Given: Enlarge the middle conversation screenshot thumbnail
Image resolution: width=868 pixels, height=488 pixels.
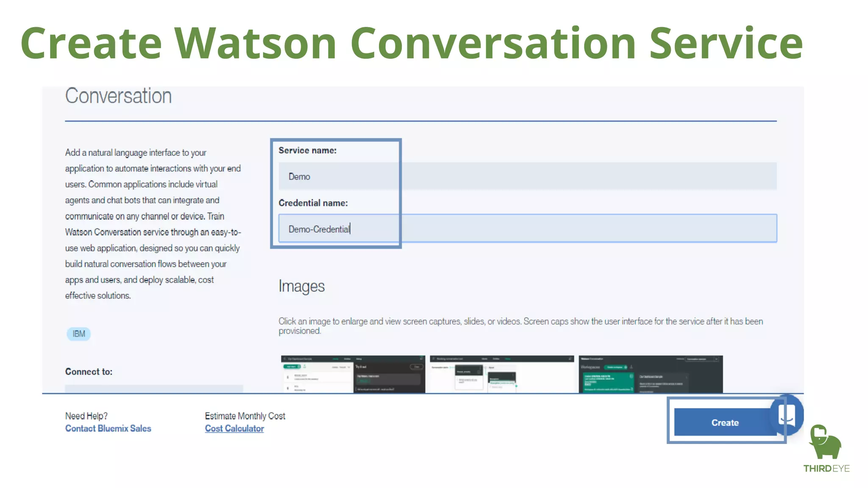Looking at the screenshot, I should click(502, 374).
